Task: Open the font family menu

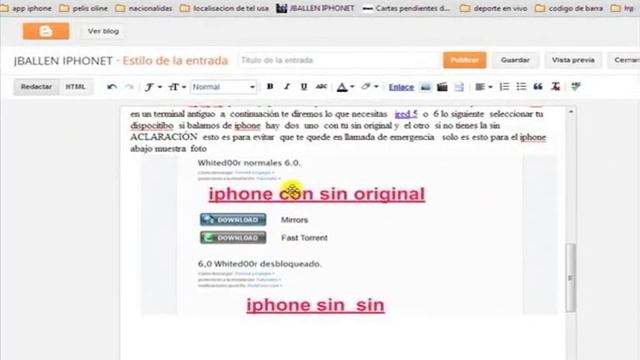Action: pos(153,87)
